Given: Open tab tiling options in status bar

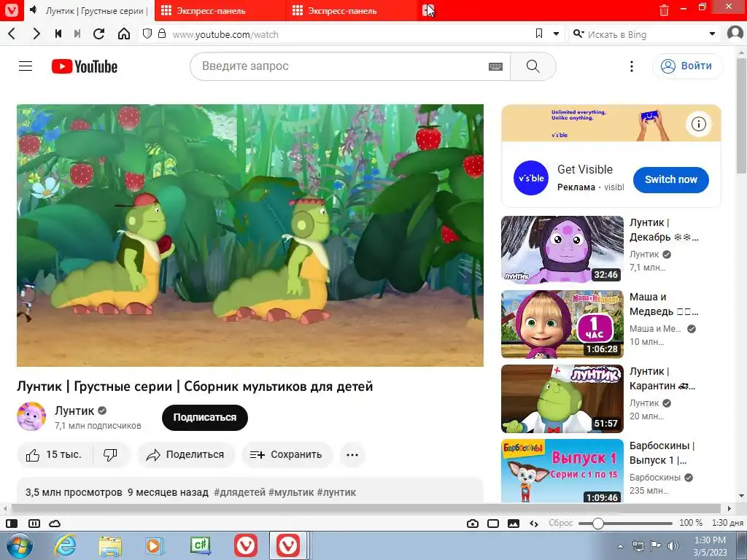Looking at the screenshot, I should click(34, 524).
